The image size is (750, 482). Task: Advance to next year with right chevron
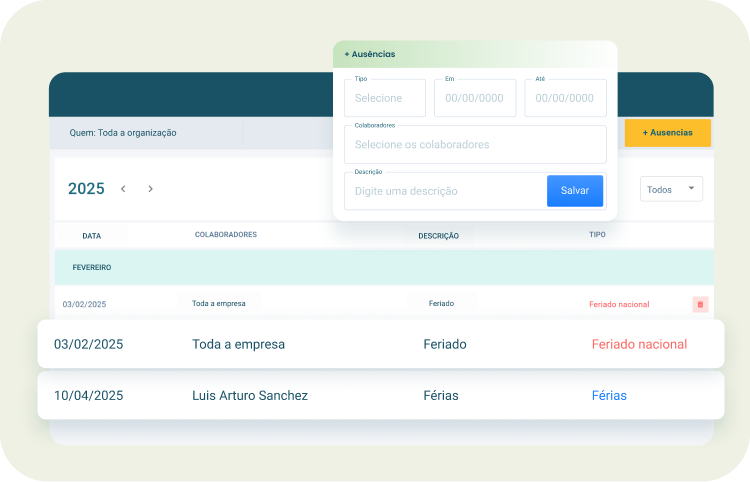pyautogui.click(x=150, y=189)
